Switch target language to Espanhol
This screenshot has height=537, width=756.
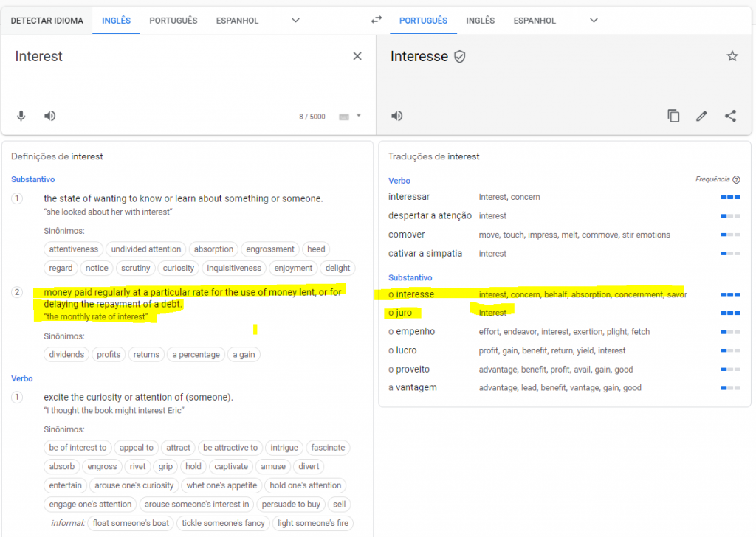point(535,21)
